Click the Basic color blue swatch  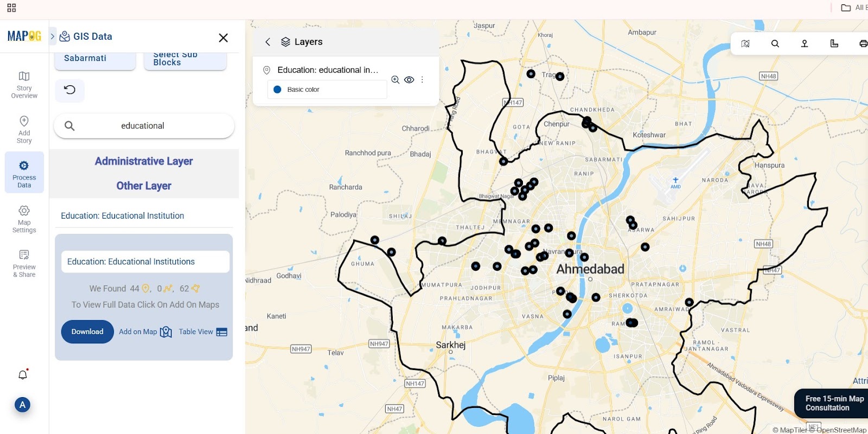coord(277,90)
